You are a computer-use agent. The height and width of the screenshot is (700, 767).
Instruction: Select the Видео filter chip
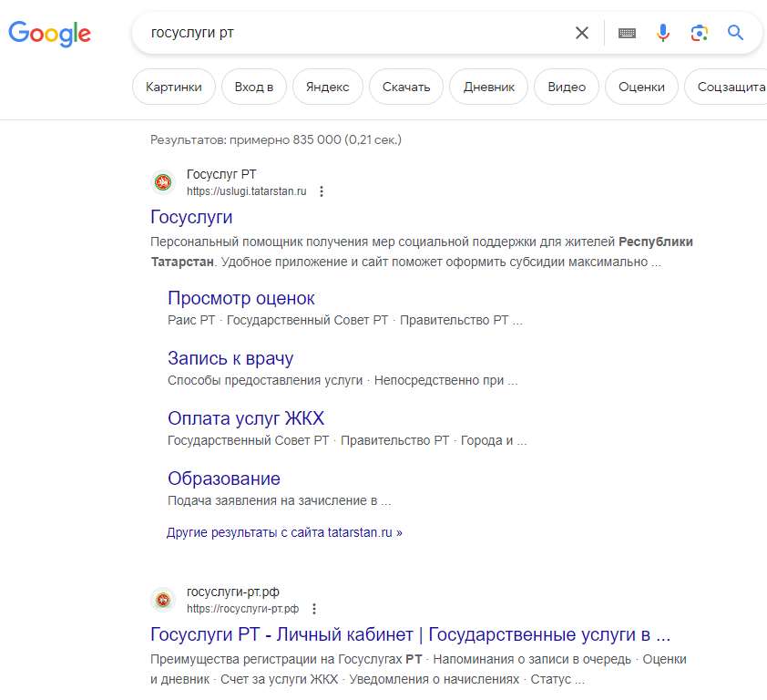567,87
